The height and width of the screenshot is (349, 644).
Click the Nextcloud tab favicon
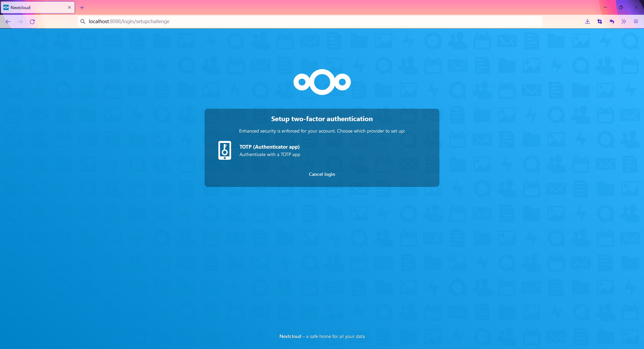pyautogui.click(x=6, y=7)
